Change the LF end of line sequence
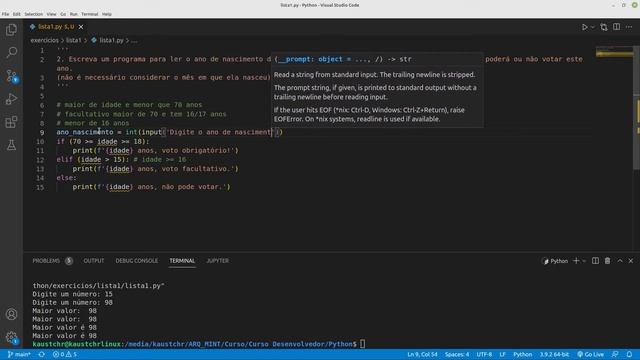Image resolution: width=640 pixels, height=360 pixels. (502, 354)
